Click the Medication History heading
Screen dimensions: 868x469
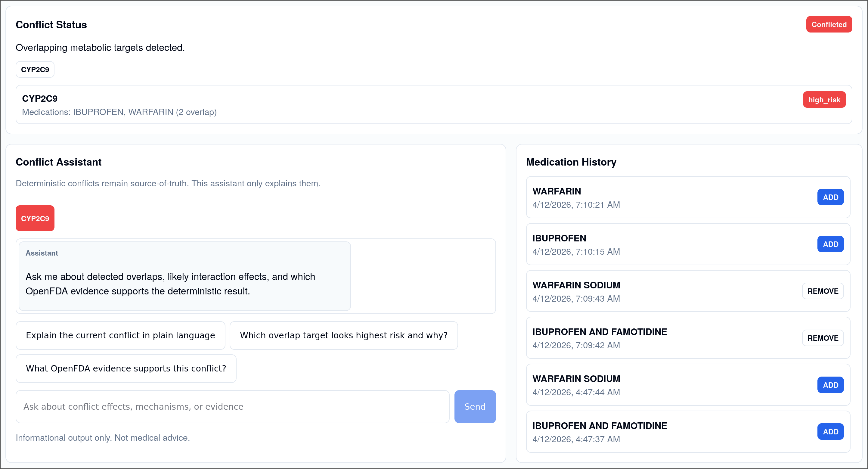point(571,162)
